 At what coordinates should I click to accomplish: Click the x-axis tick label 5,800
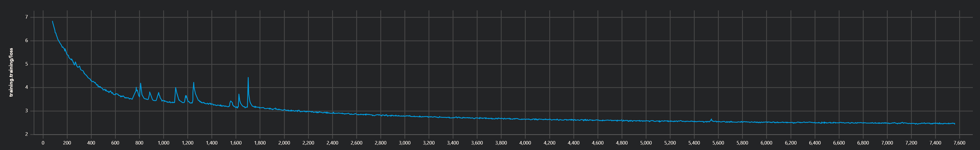pyautogui.click(x=742, y=143)
